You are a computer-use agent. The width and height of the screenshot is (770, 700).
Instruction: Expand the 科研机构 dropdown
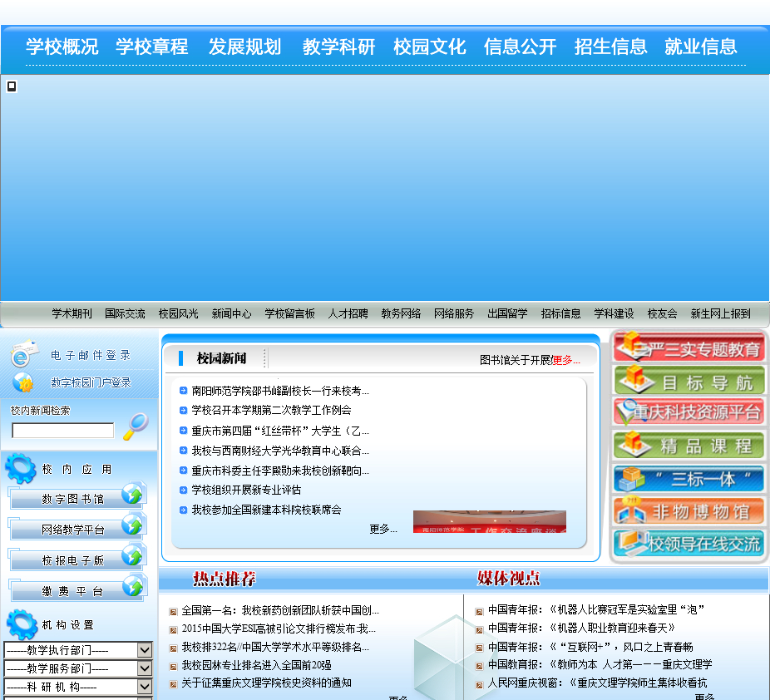(x=145, y=686)
